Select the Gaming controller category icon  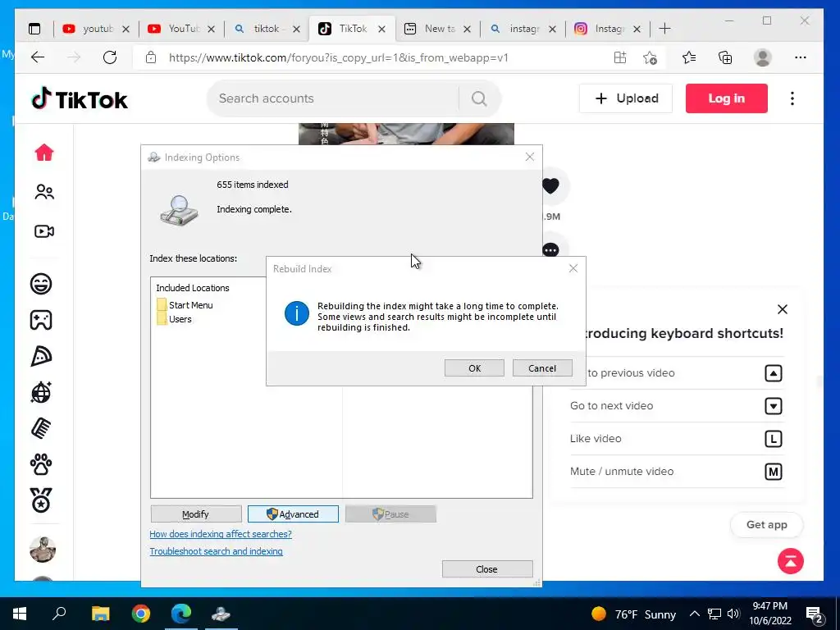41,320
